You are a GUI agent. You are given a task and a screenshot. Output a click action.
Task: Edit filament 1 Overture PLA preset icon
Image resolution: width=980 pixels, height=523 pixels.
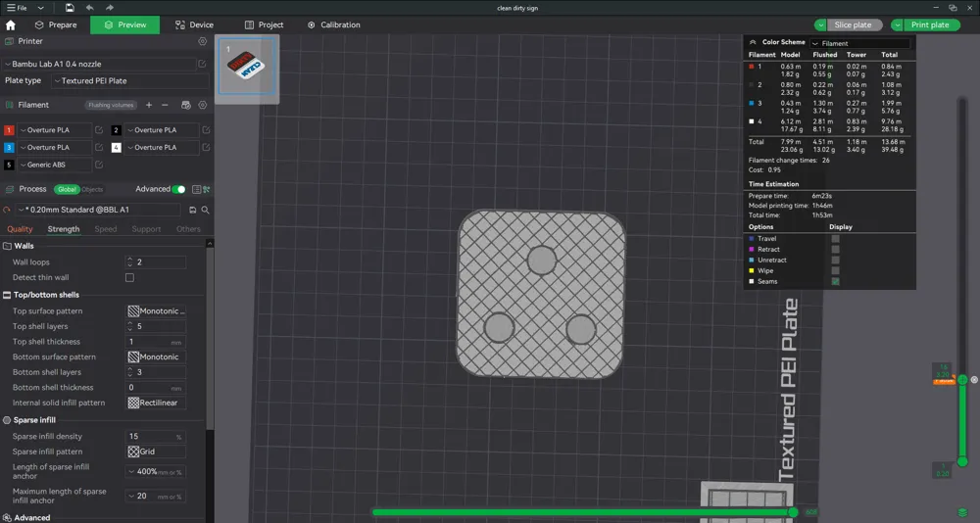pos(99,130)
